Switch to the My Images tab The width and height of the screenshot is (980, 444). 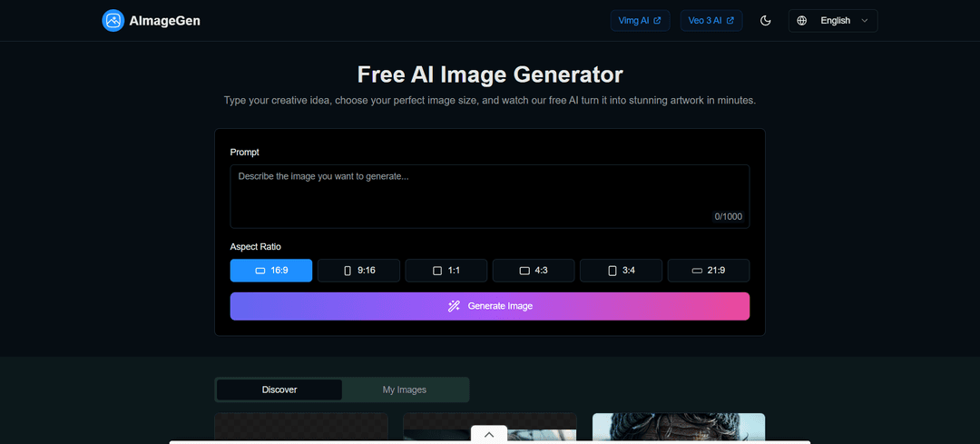click(404, 390)
